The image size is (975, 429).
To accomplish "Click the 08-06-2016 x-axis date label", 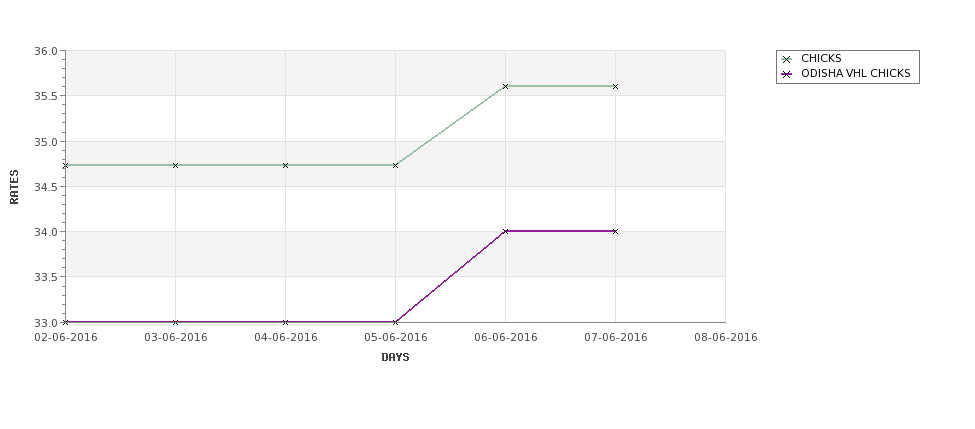I will click(726, 338).
